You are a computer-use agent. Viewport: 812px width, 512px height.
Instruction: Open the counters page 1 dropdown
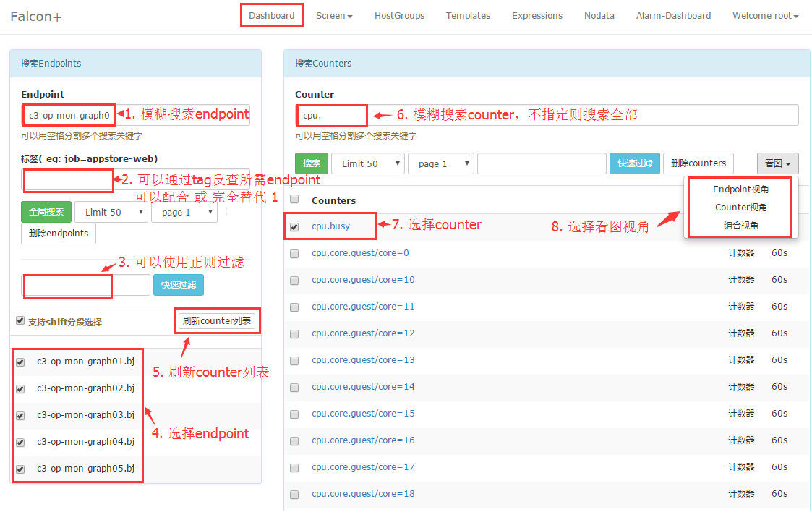tap(440, 163)
